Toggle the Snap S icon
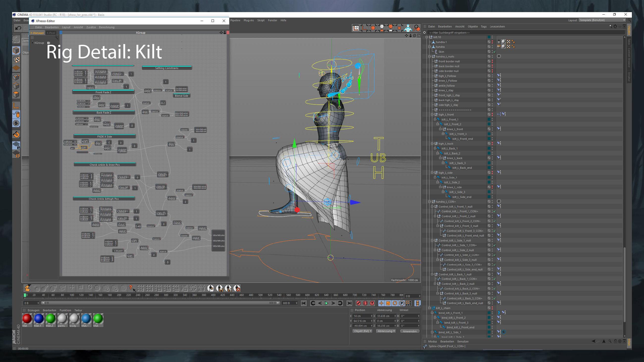 16,123
